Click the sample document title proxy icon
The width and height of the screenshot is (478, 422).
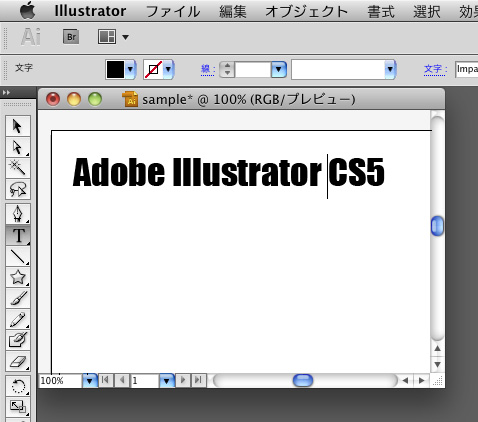[x=130, y=99]
